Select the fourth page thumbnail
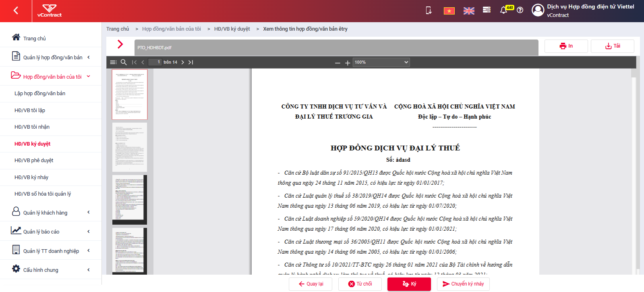 130,251
